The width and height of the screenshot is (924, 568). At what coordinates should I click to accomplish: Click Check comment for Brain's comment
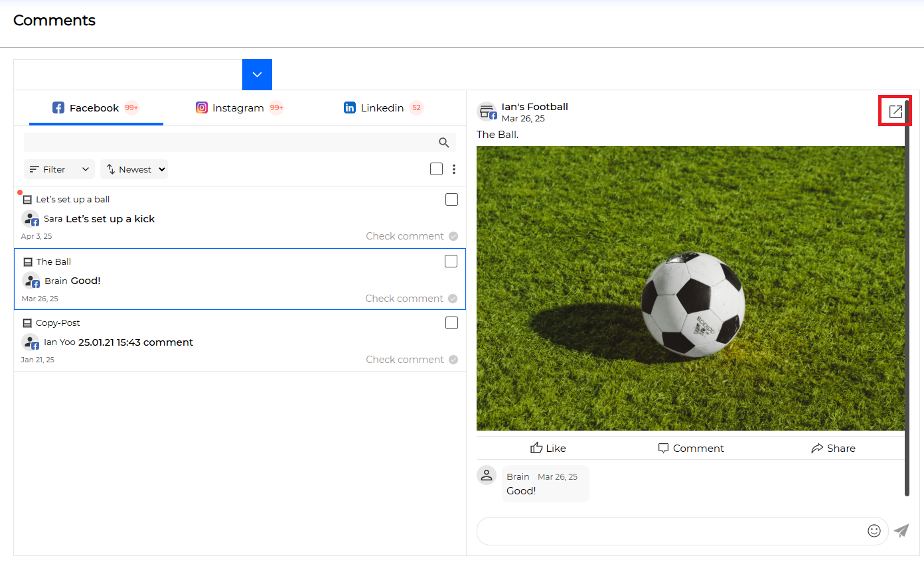(x=404, y=299)
